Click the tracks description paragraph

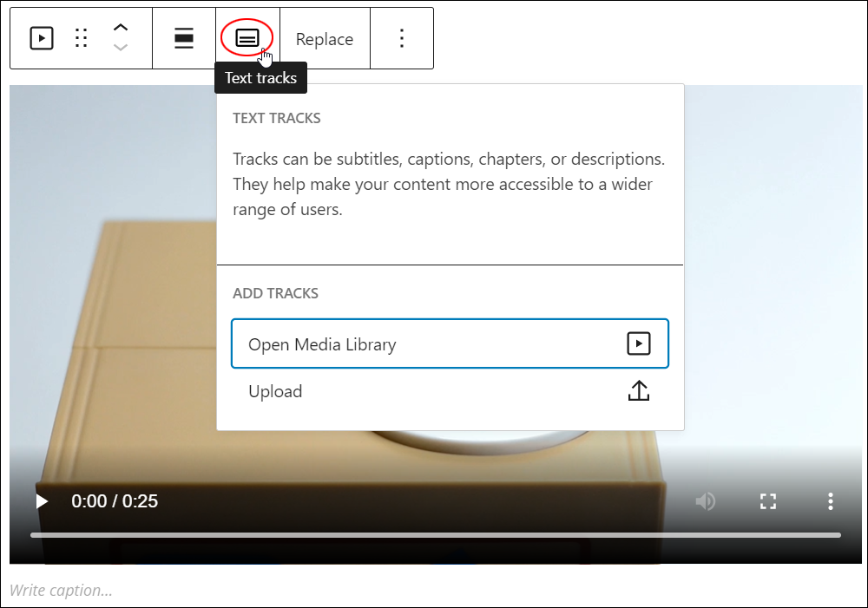coord(449,184)
